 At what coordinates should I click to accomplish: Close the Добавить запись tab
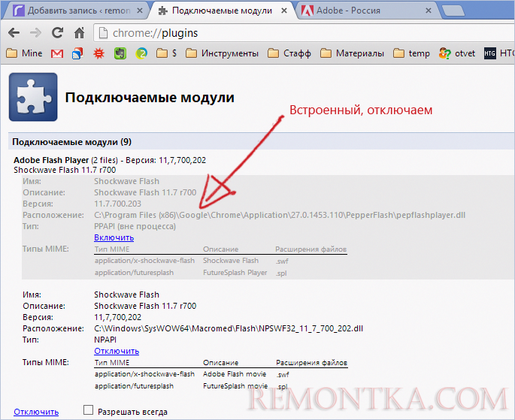point(140,11)
